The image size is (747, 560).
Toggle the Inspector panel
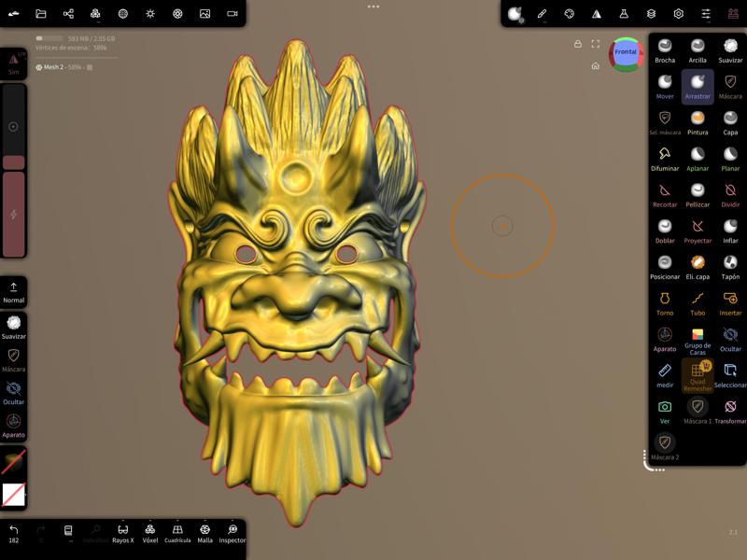(x=232, y=534)
